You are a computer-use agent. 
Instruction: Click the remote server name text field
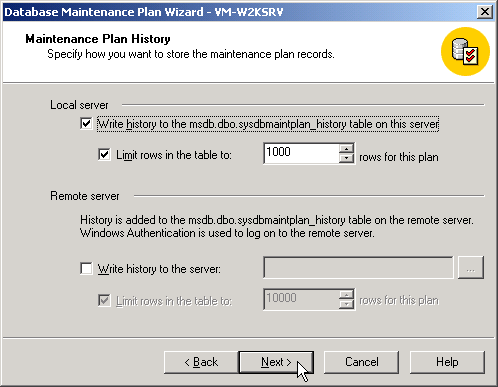point(358,267)
